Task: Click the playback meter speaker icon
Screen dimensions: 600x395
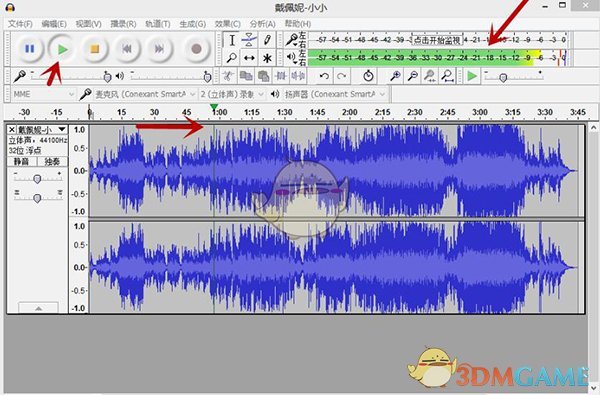Action: [x=292, y=58]
